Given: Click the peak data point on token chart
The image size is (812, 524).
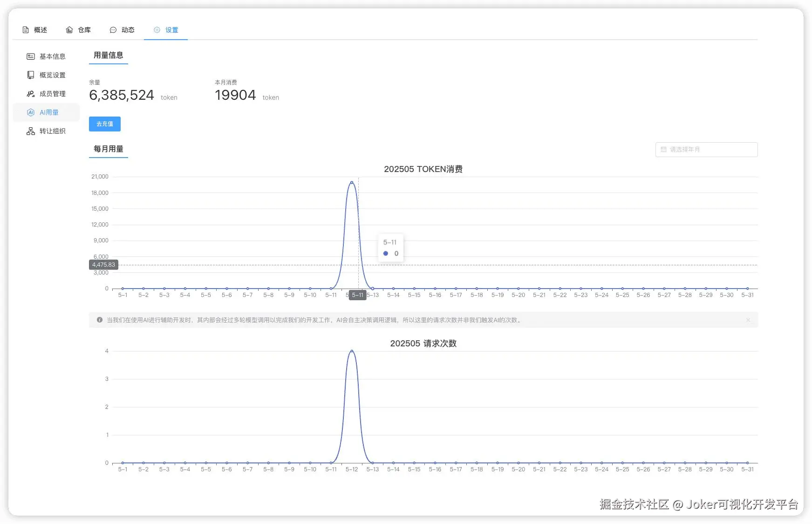Looking at the screenshot, I should [x=352, y=182].
